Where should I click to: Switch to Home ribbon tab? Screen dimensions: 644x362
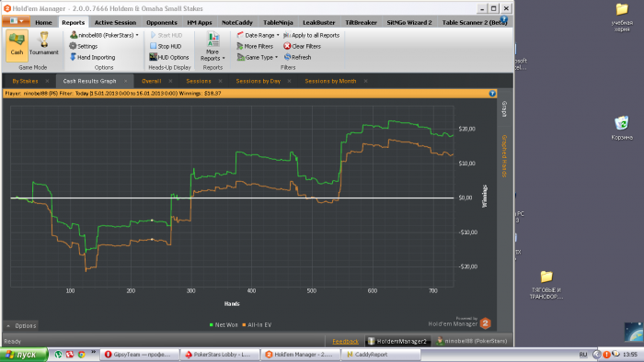click(x=43, y=23)
